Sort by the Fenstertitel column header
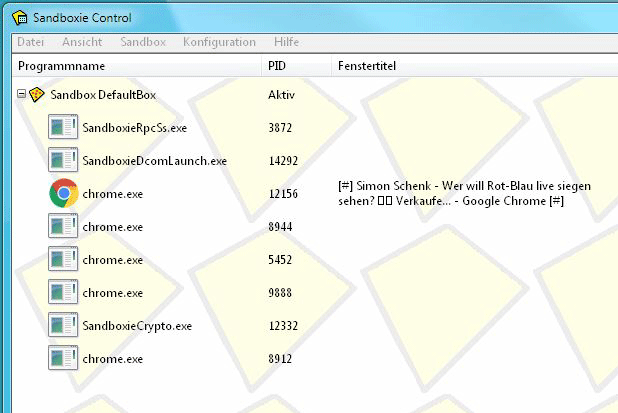This screenshot has width=618, height=413. tap(475, 66)
